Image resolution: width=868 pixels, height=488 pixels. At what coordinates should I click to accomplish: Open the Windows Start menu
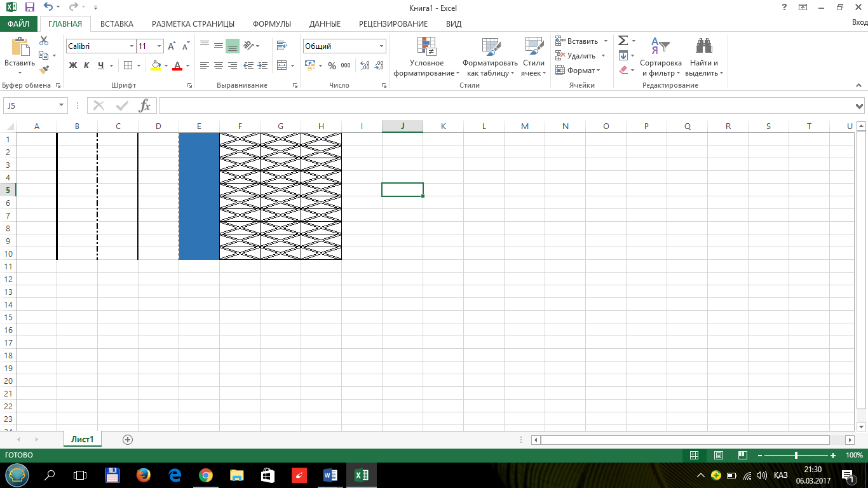[17, 475]
